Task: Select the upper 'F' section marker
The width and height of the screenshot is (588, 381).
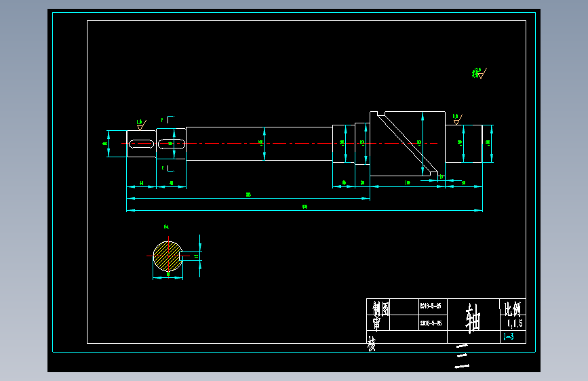Action: (162, 120)
